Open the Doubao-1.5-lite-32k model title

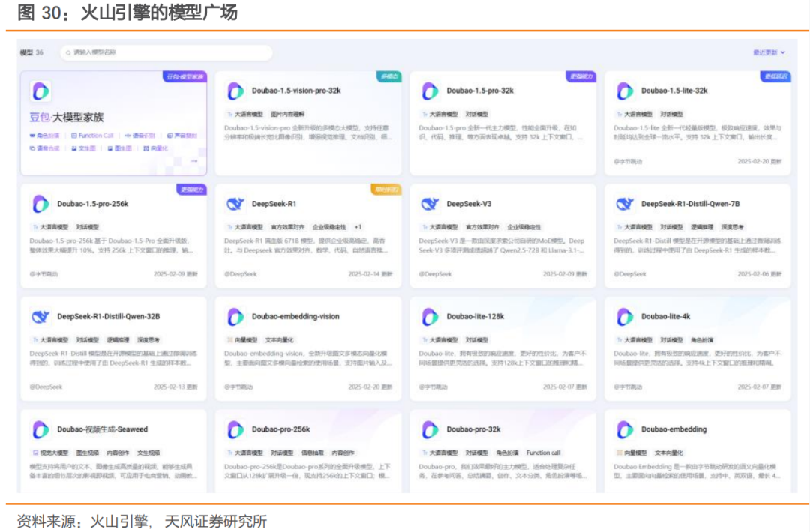pyautogui.click(x=674, y=91)
